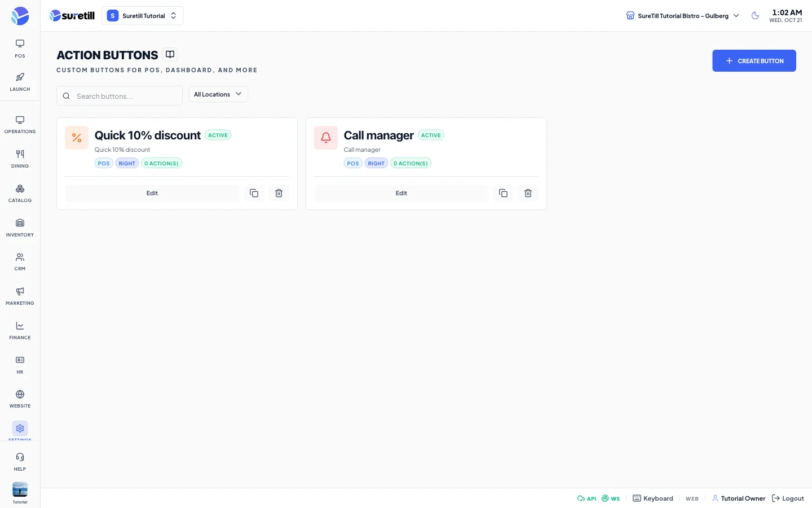The height and width of the screenshot is (508, 812).
Task: Open the HR section
Action: 20,365
